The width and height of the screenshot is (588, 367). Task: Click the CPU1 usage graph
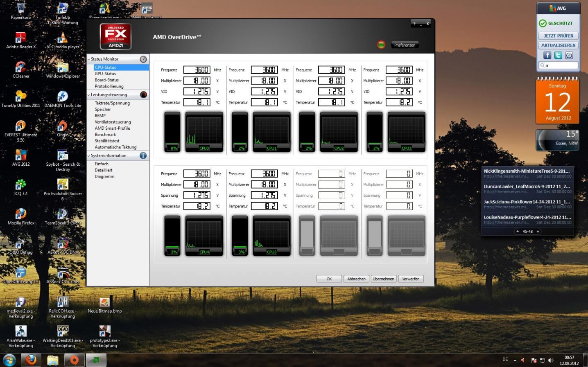[x=271, y=132]
